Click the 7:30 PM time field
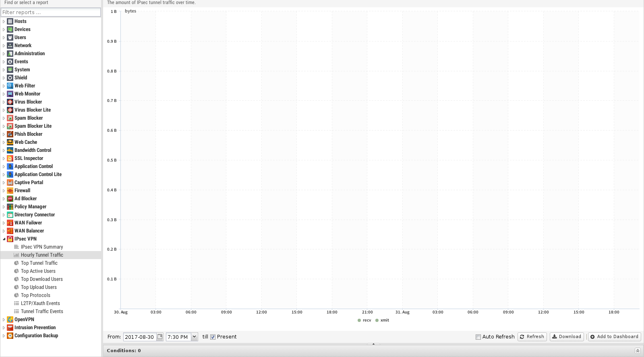This screenshot has width=644, height=357. [x=178, y=337]
